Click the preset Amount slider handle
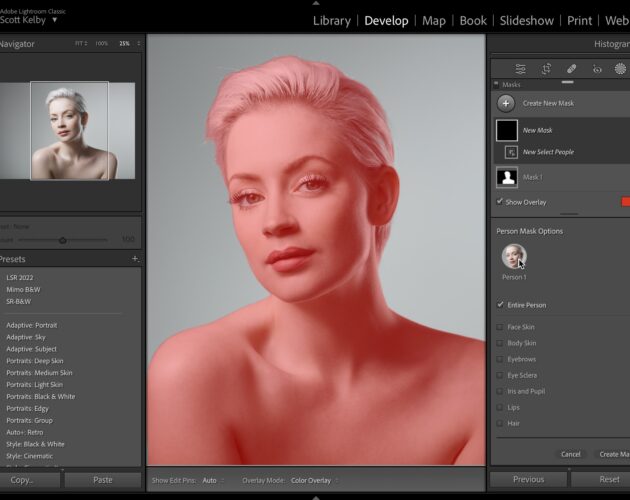The width and height of the screenshot is (630, 500). click(x=62, y=240)
